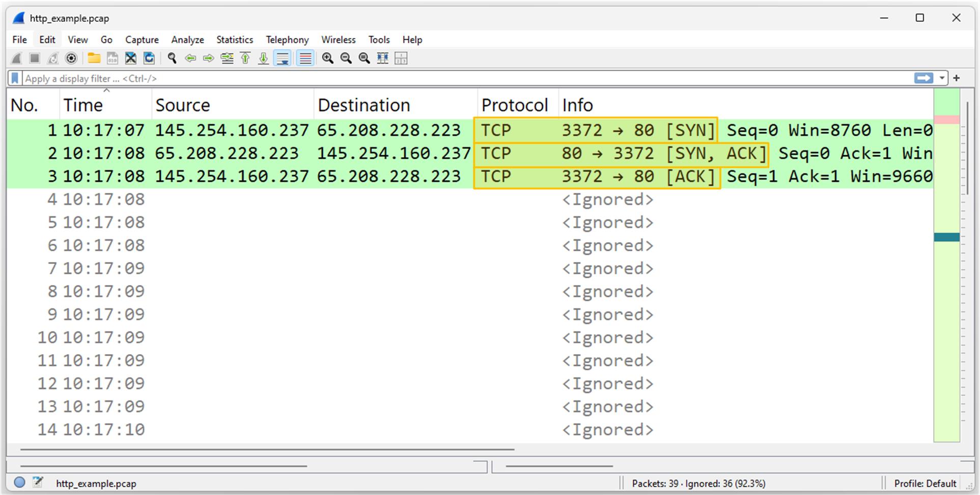
Task: Sort packets by Time column header
Action: [x=83, y=105]
